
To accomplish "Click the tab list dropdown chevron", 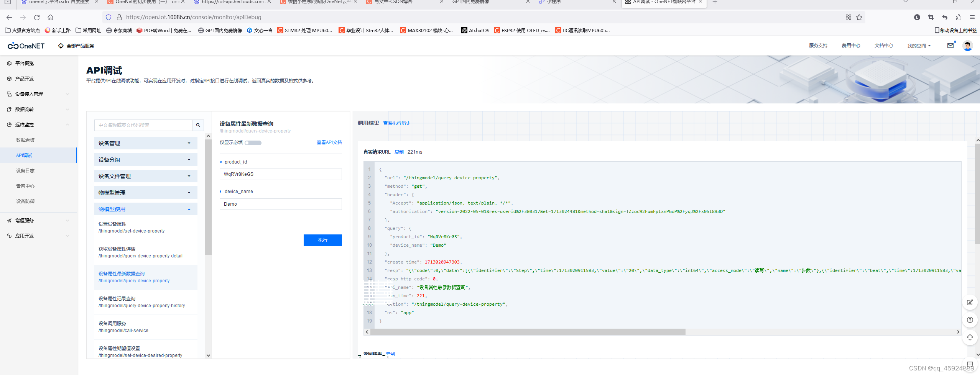I will click(x=906, y=2).
